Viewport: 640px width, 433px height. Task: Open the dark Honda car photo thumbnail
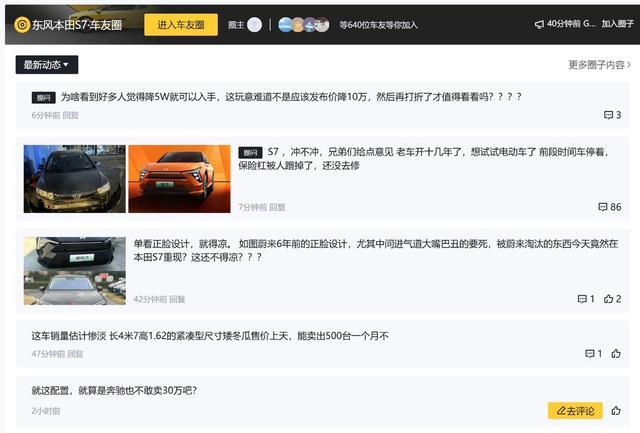click(x=75, y=179)
